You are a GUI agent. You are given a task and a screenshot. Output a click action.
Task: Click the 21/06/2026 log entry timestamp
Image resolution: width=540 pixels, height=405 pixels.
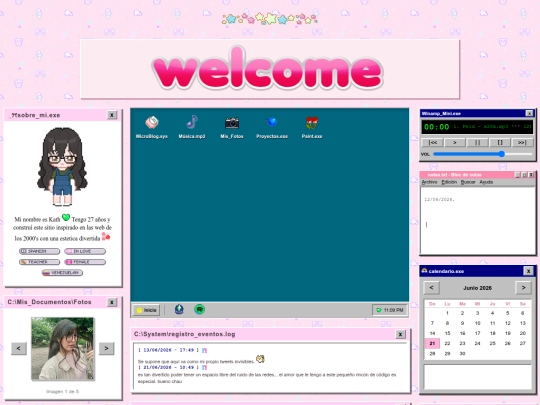point(168,367)
